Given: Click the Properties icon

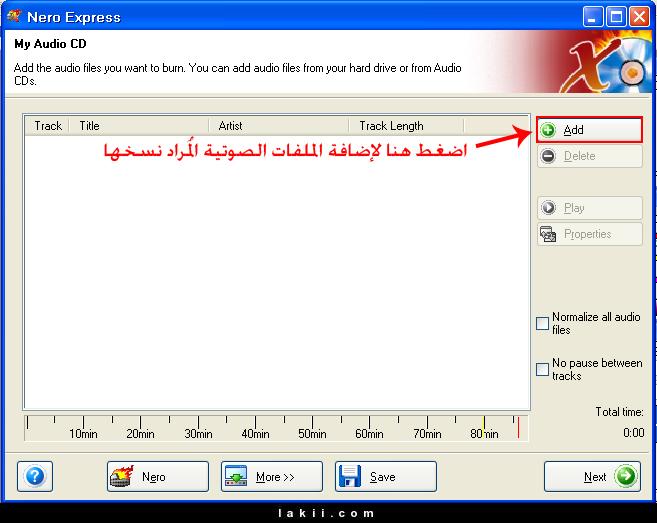Looking at the screenshot, I should click(548, 234).
